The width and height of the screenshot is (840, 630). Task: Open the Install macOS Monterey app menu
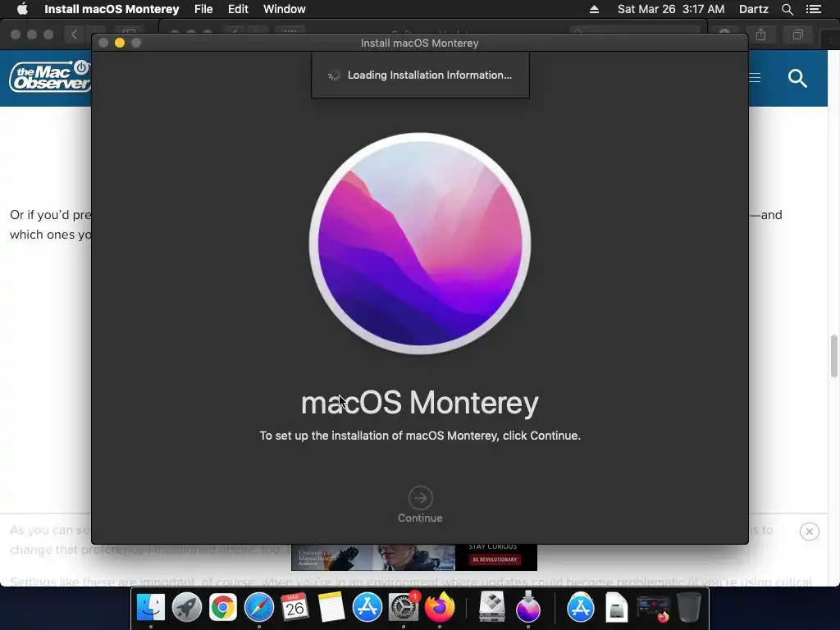[x=112, y=9]
